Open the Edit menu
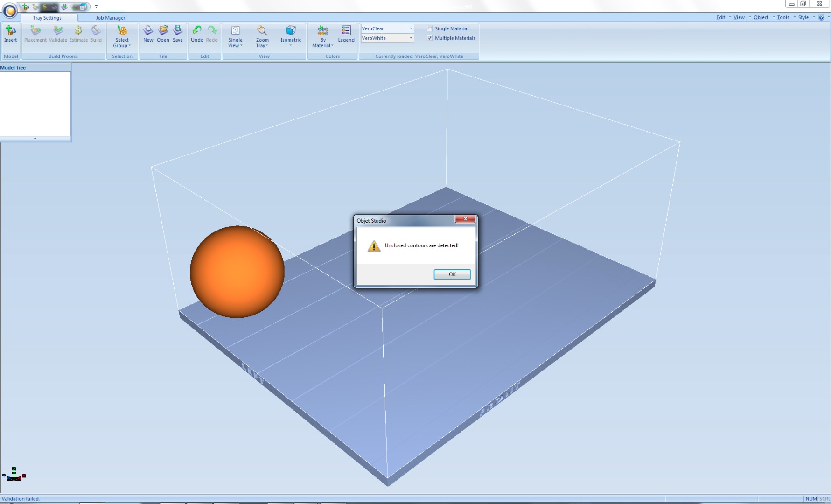The width and height of the screenshot is (831, 504). 721,17
